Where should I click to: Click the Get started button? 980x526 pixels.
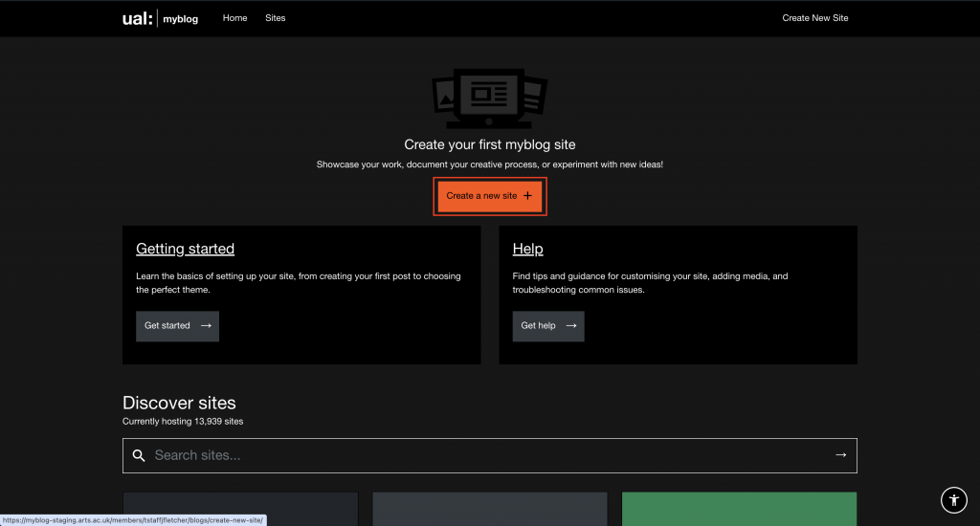177,326
